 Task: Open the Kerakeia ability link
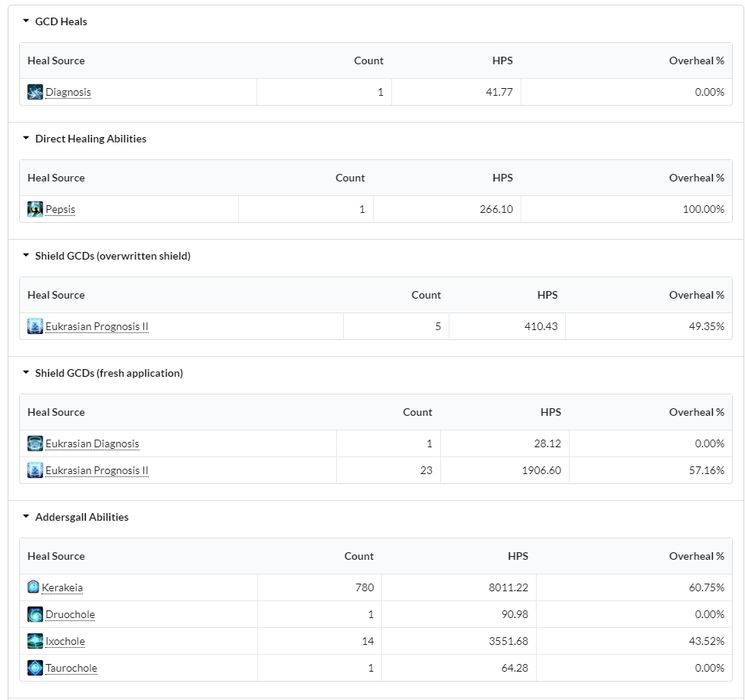pos(62,588)
